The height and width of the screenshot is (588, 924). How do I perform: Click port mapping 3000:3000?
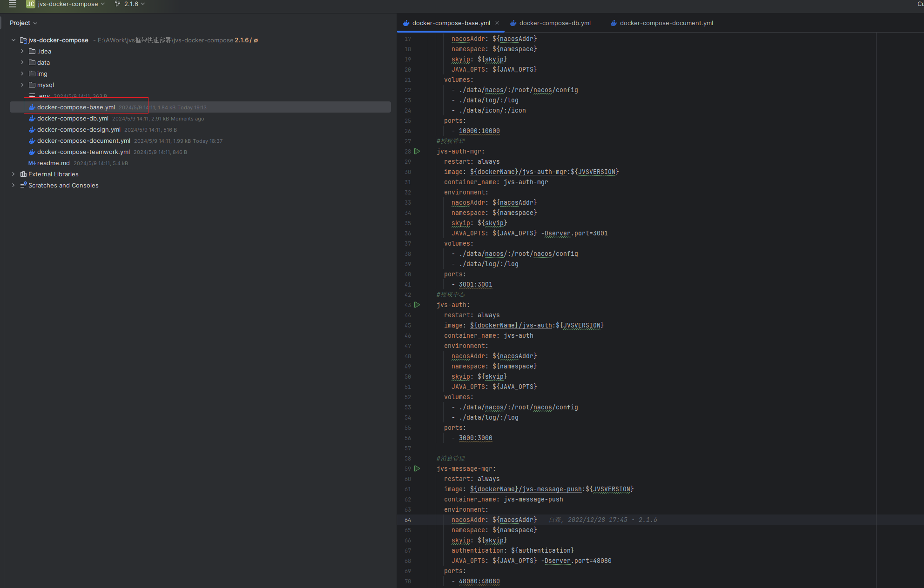pyautogui.click(x=475, y=438)
